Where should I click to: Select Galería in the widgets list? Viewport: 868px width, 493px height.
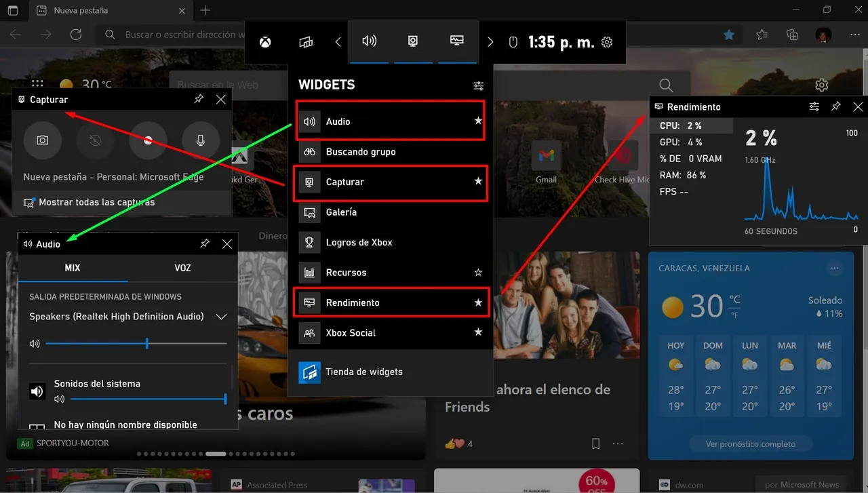[x=391, y=212]
